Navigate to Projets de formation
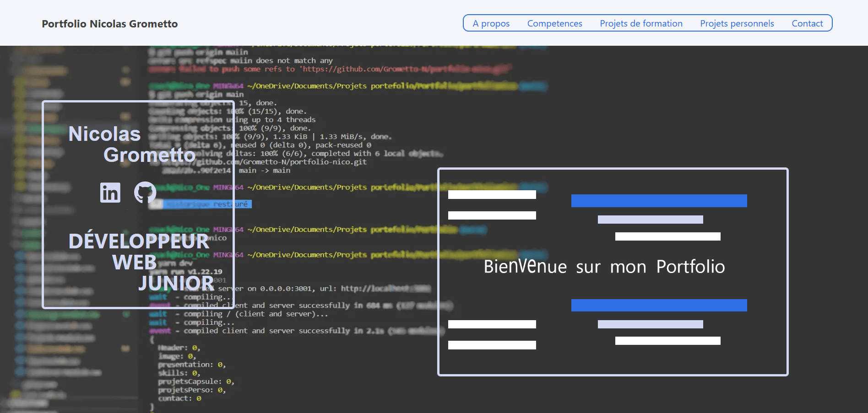This screenshot has height=413, width=868. (x=641, y=23)
